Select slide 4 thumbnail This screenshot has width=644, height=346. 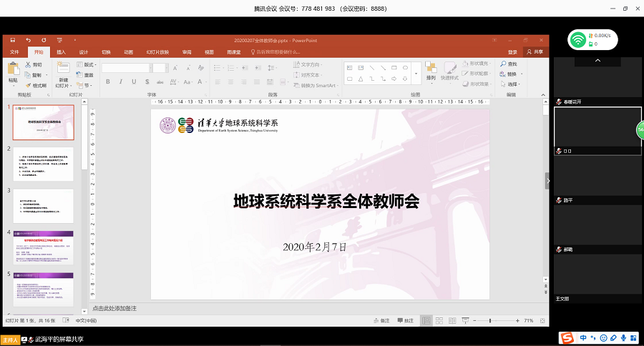pos(44,247)
